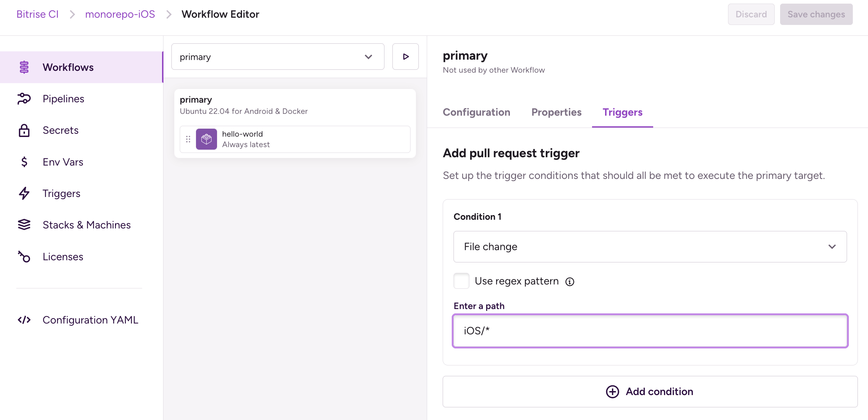This screenshot has height=420, width=868.
Task: Click the Secrets lock icon
Action: pos(24,130)
